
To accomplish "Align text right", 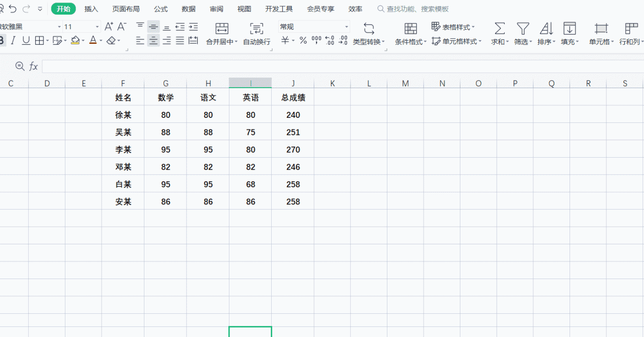I will coord(167,41).
